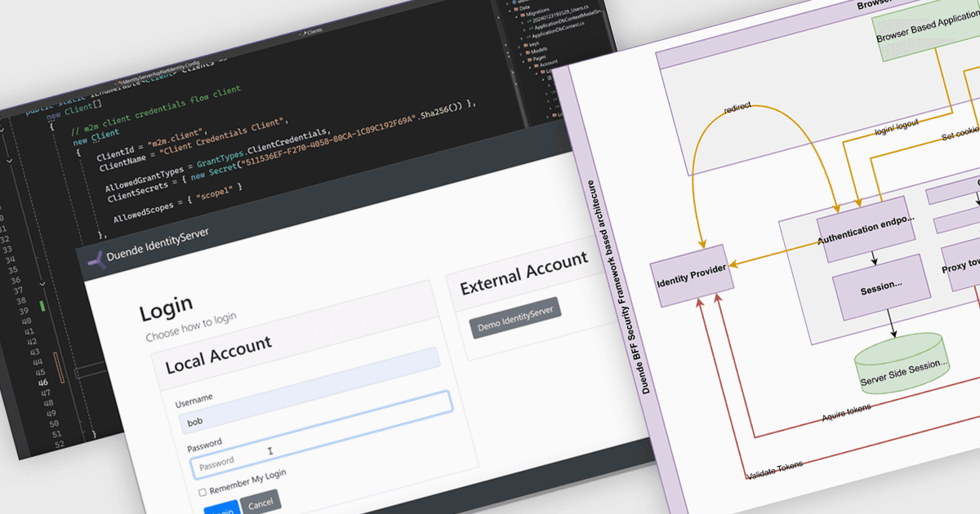
Task: Select ApplicationDbContextModelSnapshot file in tree
Action: (568, 20)
